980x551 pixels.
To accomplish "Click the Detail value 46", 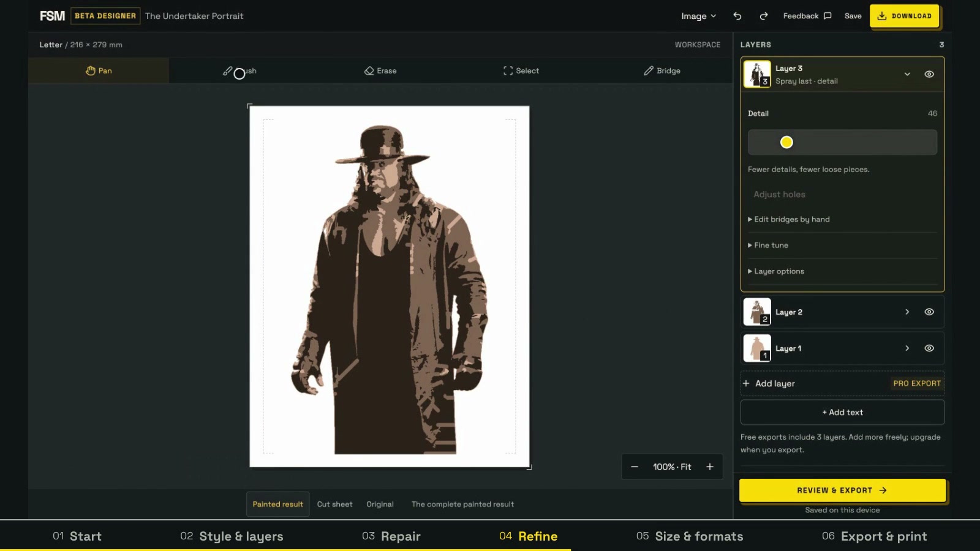I will tap(932, 113).
